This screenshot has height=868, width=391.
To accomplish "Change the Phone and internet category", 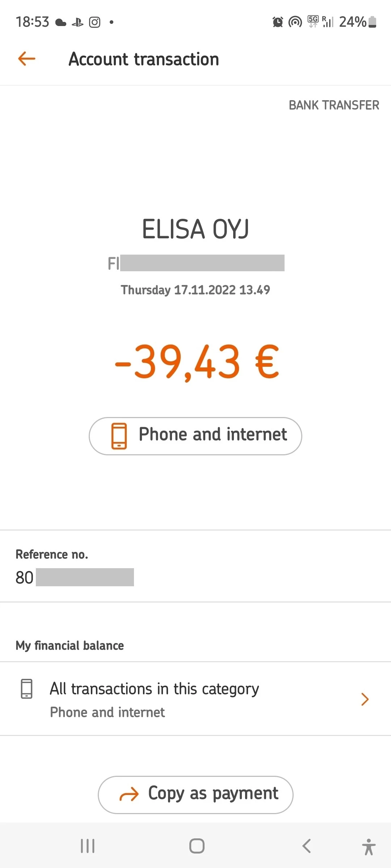I will (x=195, y=436).
